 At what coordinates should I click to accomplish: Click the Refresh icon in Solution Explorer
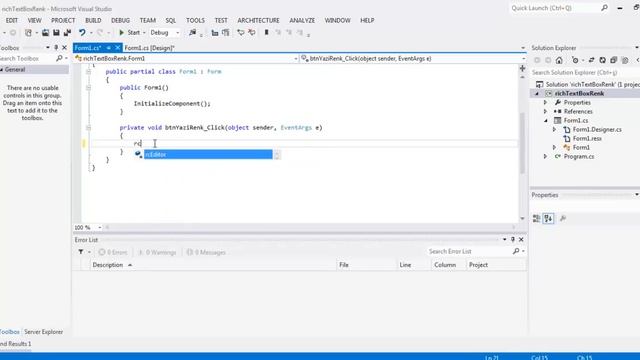pos(602,60)
